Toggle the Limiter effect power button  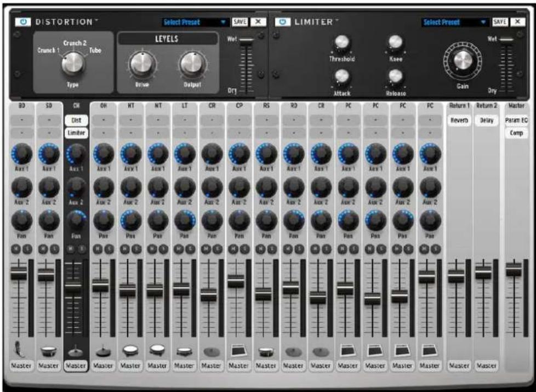point(282,22)
